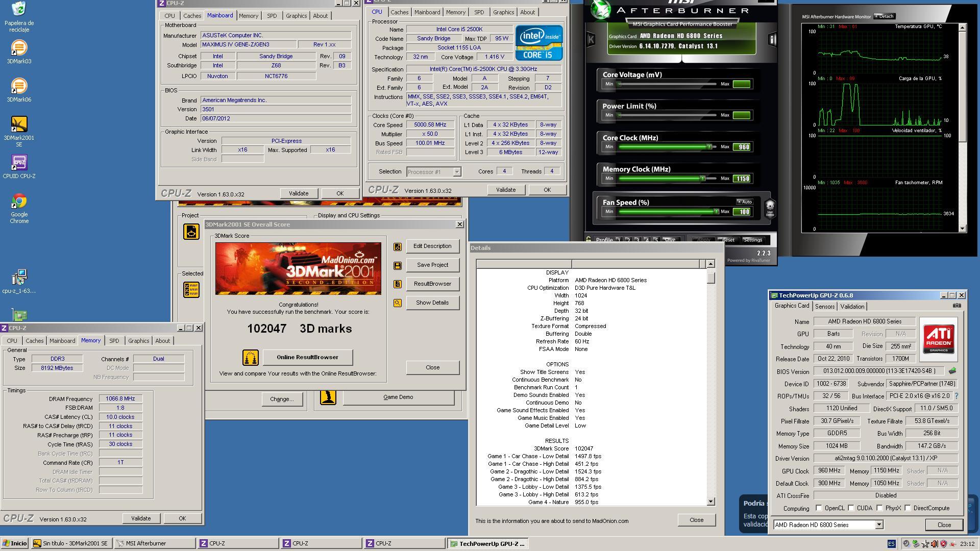The image size is (980, 551).
Task: Click the Memory Clock 1150 value field
Action: click(x=742, y=179)
